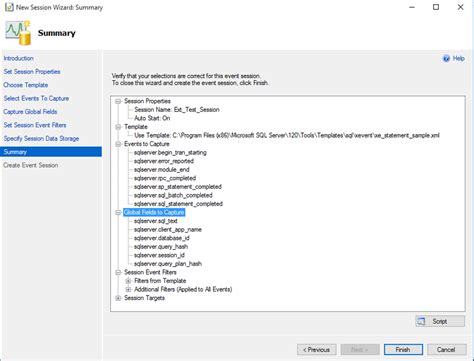474x361 pixels.
Task: Click the Help icon
Action: 446,59
